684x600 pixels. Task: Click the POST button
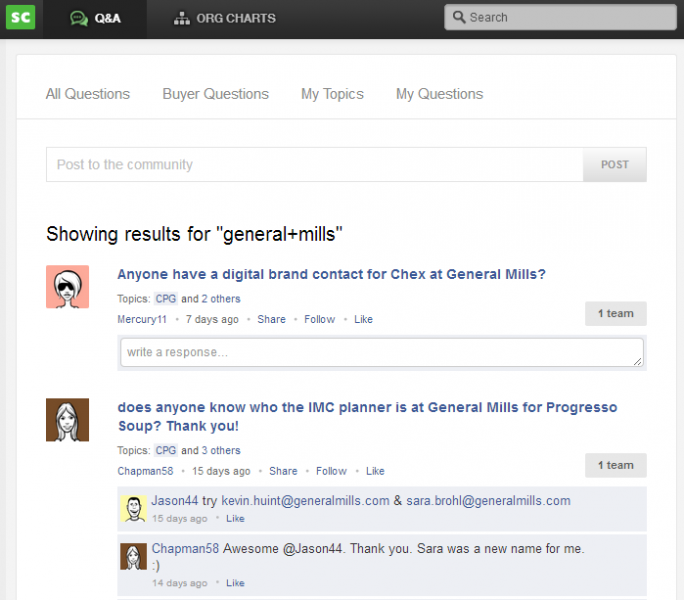click(615, 165)
